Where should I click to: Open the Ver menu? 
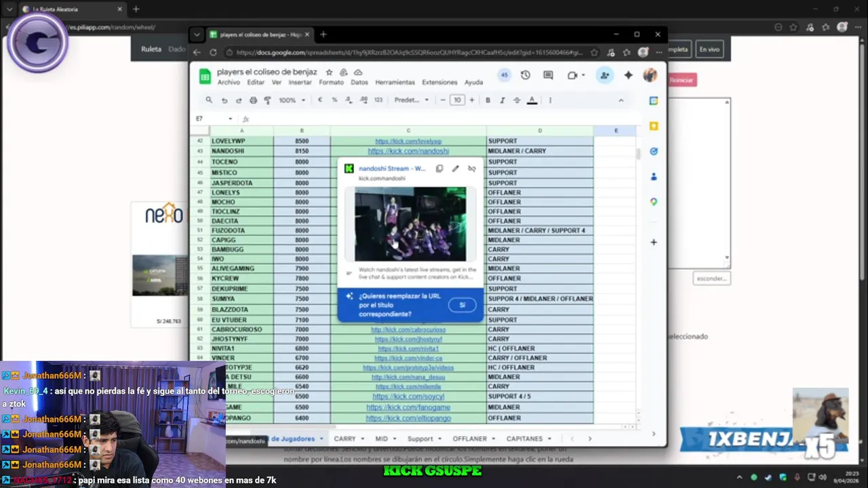(277, 83)
